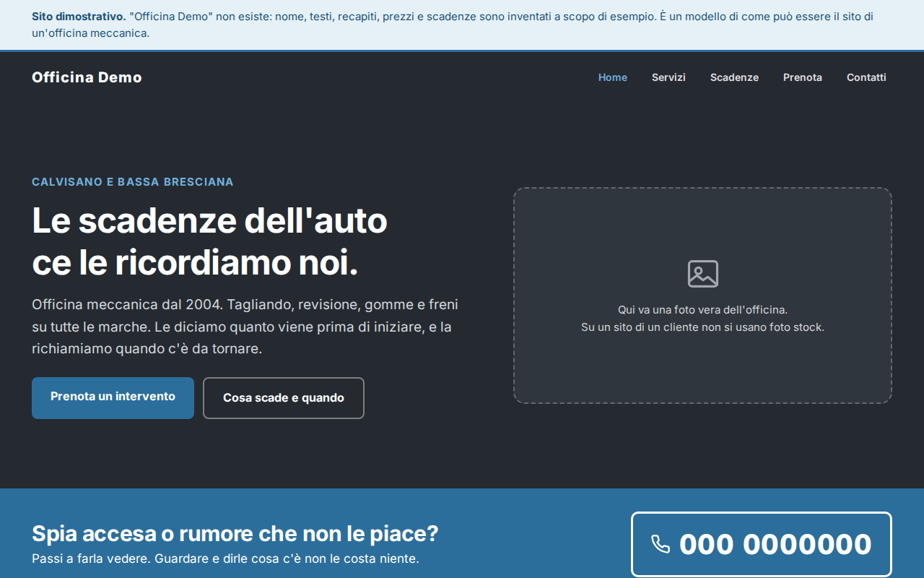The height and width of the screenshot is (578, 924).
Task: Click 'Spia accesa o rumore' heading
Action: point(235,534)
